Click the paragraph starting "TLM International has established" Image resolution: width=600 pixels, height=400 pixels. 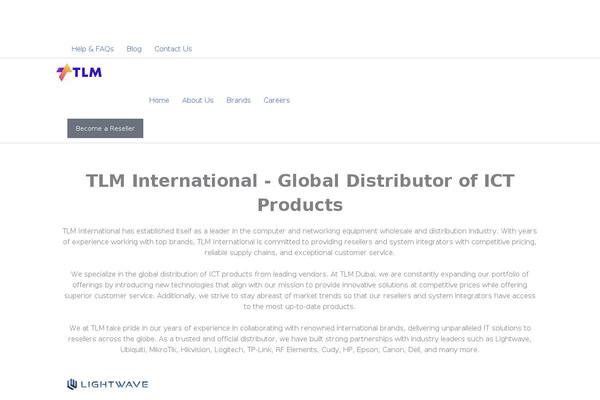pyautogui.click(x=300, y=242)
